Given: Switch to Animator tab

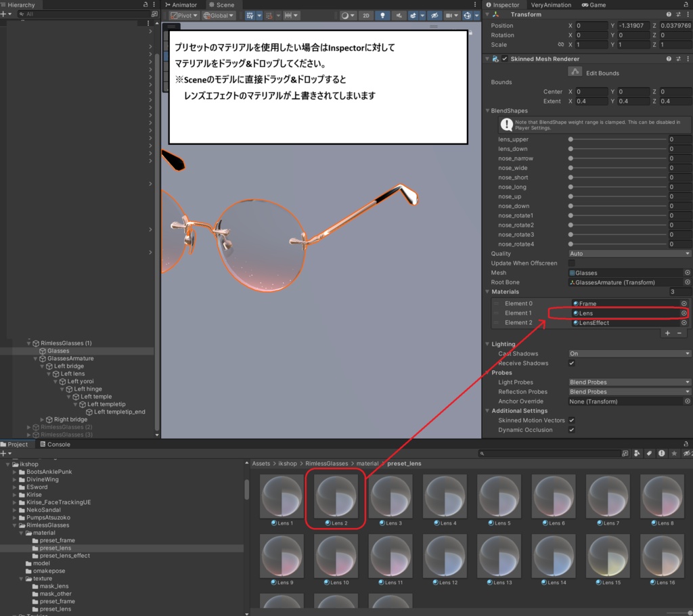Looking at the screenshot, I should pos(181,5).
